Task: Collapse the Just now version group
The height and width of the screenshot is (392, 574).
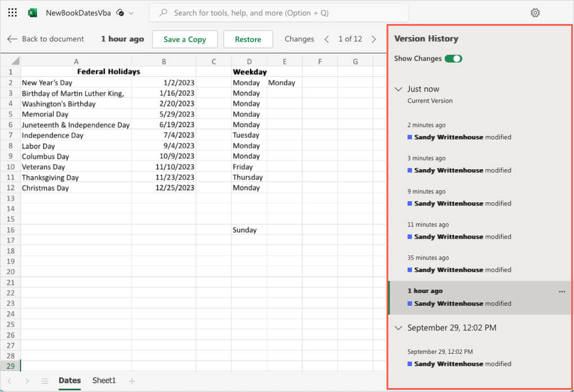Action: (x=399, y=89)
